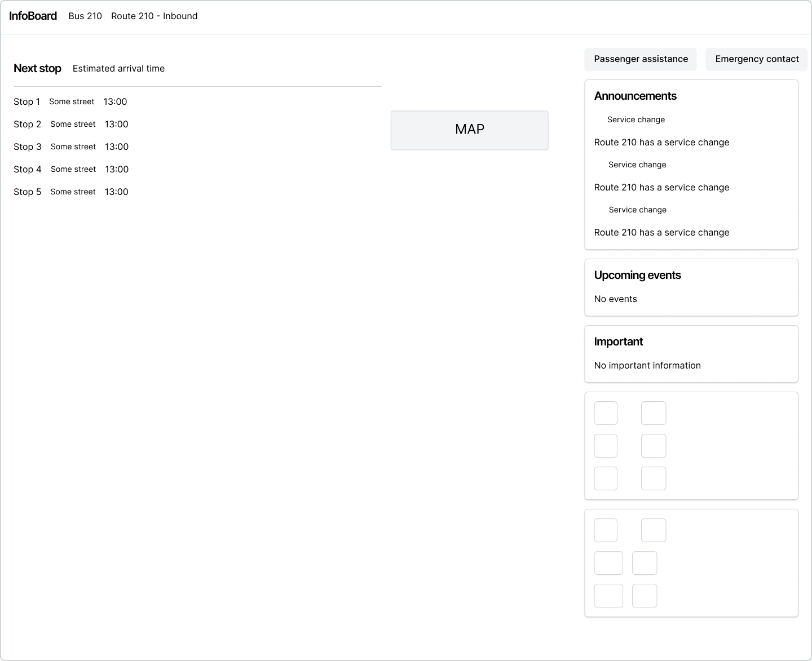Click the 13:00 time for Stop 5
Viewport: 812px width, 661px height.
[117, 192]
